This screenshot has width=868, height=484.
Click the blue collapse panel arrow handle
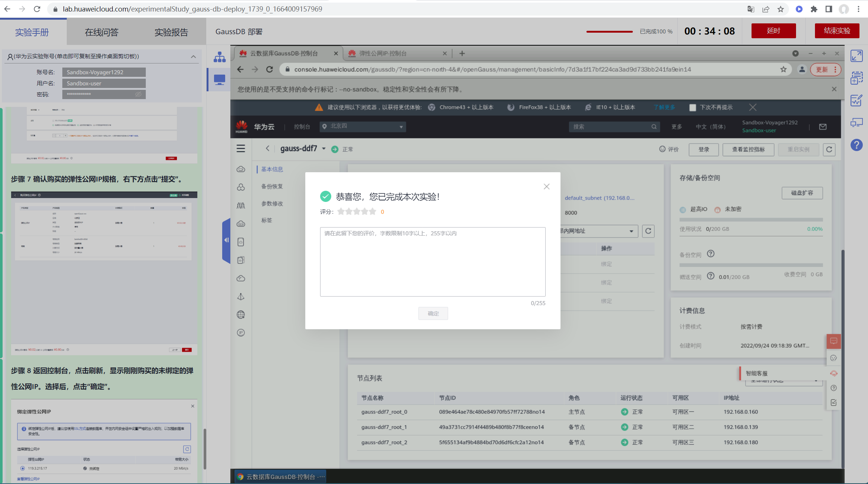coord(226,240)
